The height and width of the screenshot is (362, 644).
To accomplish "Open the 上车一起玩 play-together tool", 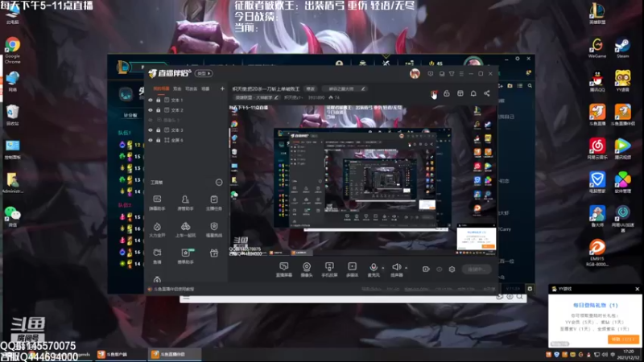I will click(185, 229).
